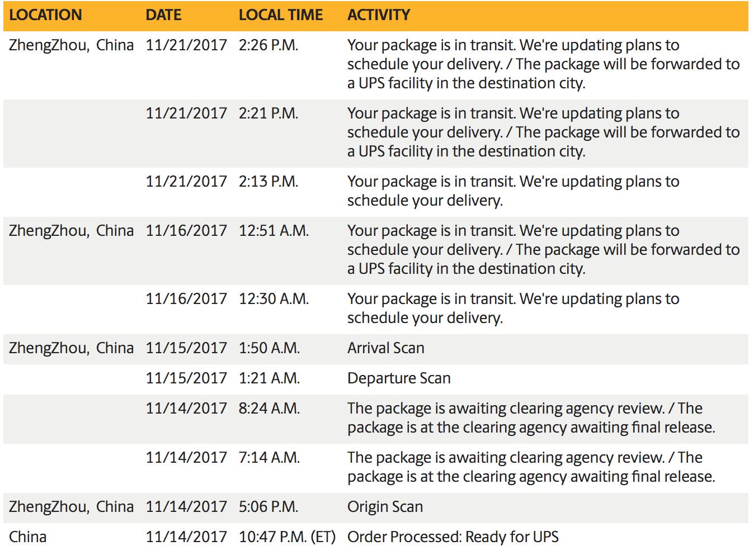The height and width of the screenshot is (560, 754).
Task: Click the 1:50 A.M. time entry
Action: (270, 348)
